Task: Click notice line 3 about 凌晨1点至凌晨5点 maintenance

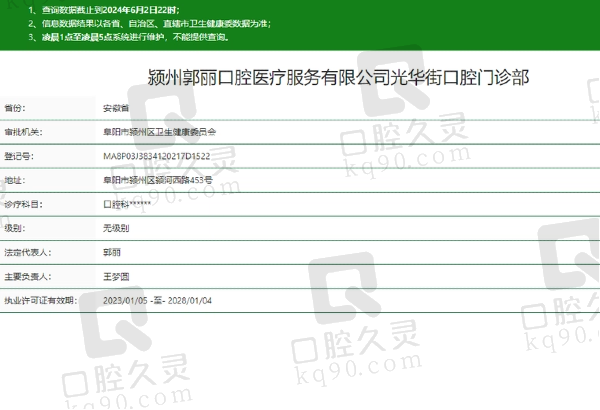Action: [x=129, y=37]
